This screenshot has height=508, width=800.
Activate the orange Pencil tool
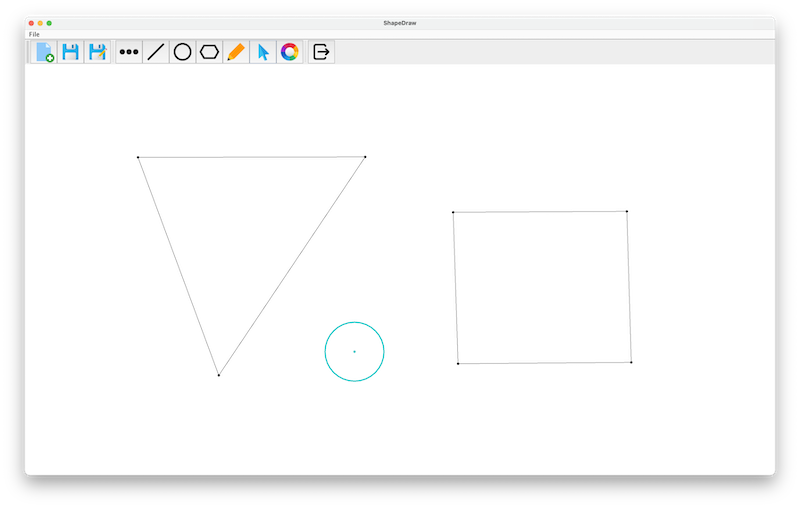[x=236, y=52]
